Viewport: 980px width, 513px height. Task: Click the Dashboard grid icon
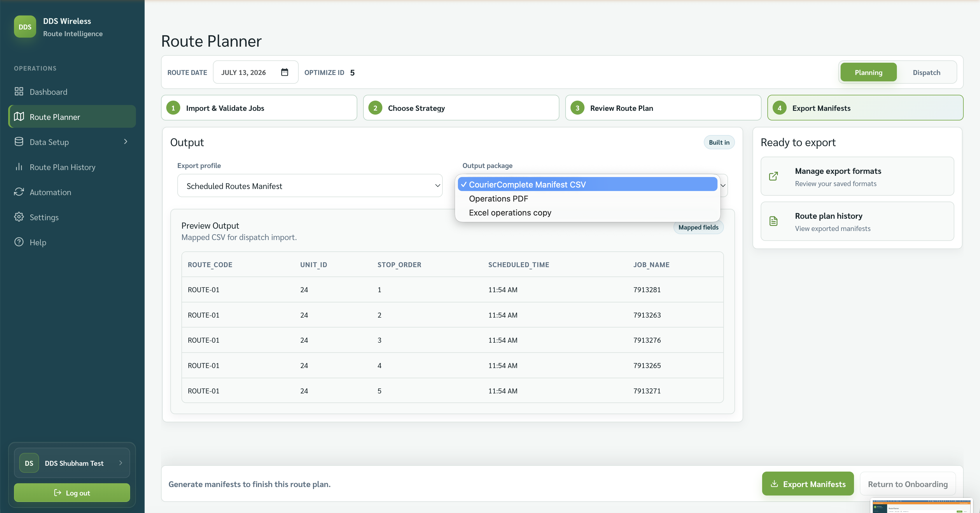point(19,92)
